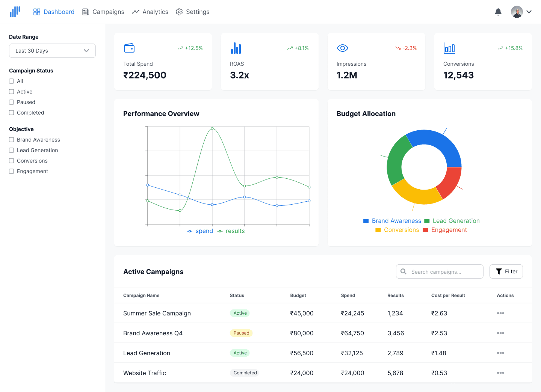The image size is (541, 392).
Task: Click the Conversions chart icon
Action: 449,48
